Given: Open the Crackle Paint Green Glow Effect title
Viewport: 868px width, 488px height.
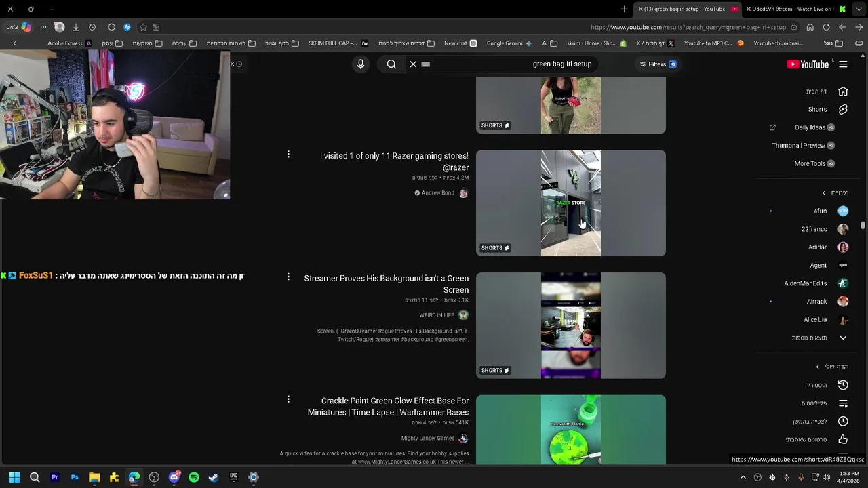Looking at the screenshot, I should pyautogui.click(x=388, y=407).
